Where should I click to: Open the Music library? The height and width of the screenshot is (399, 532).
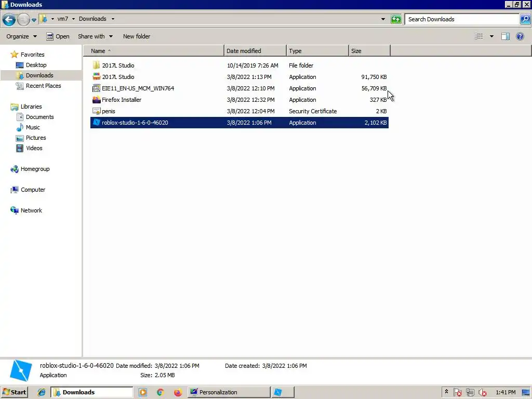click(x=33, y=127)
